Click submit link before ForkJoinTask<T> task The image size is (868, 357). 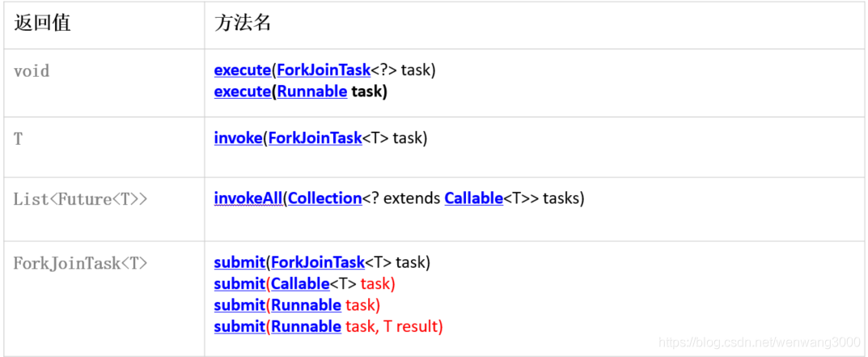pos(239,262)
